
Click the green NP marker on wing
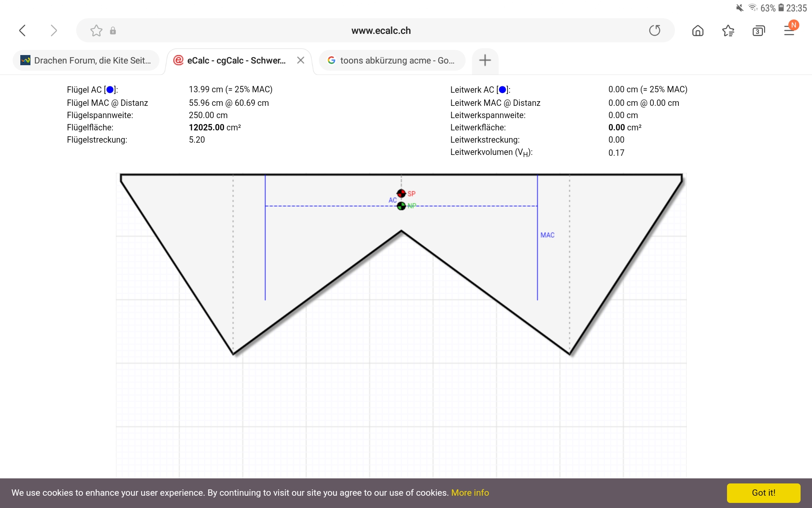tap(401, 206)
